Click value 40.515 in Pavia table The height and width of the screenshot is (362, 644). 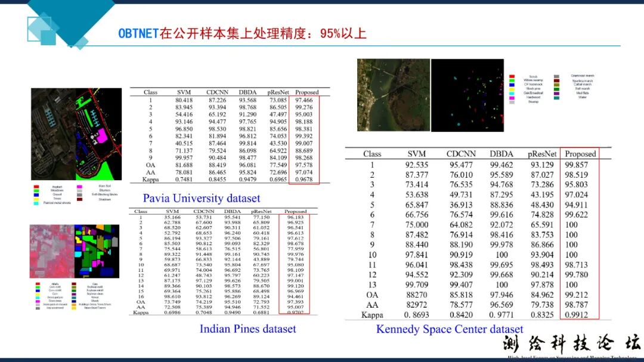[184, 143]
